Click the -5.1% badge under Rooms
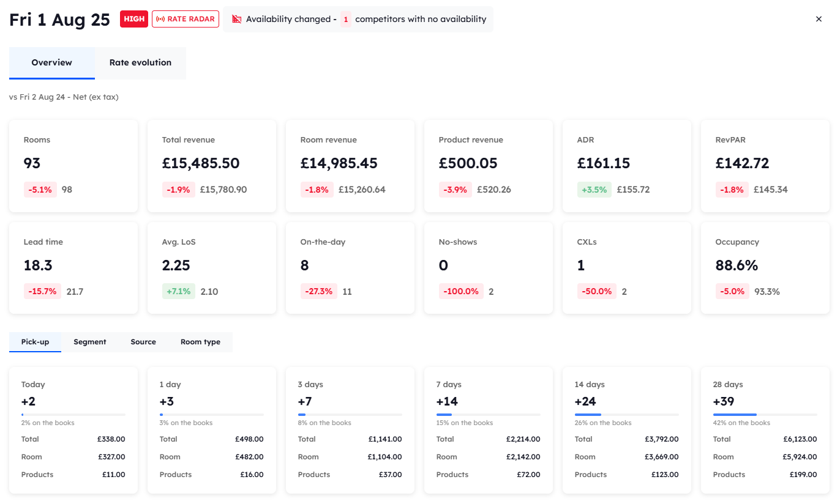This screenshot has width=840, height=504. (x=40, y=190)
